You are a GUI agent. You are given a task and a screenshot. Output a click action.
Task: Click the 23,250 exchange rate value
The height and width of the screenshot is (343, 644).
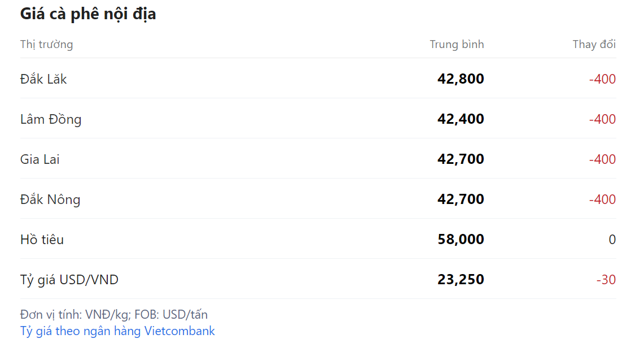click(461, 280)
